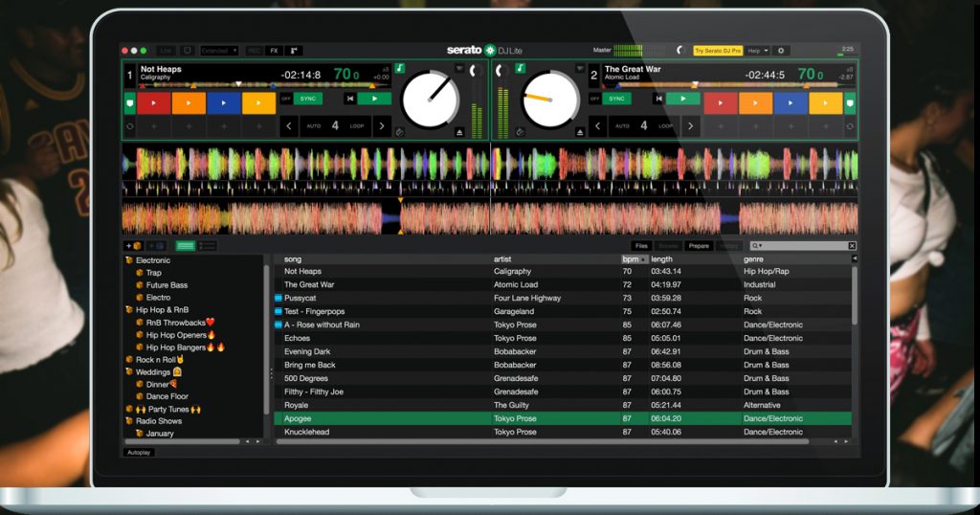Trigger the orange cue pad on deck 2
Image resolution: width=980 pixels, height=515 pixels.
[756, 103]
